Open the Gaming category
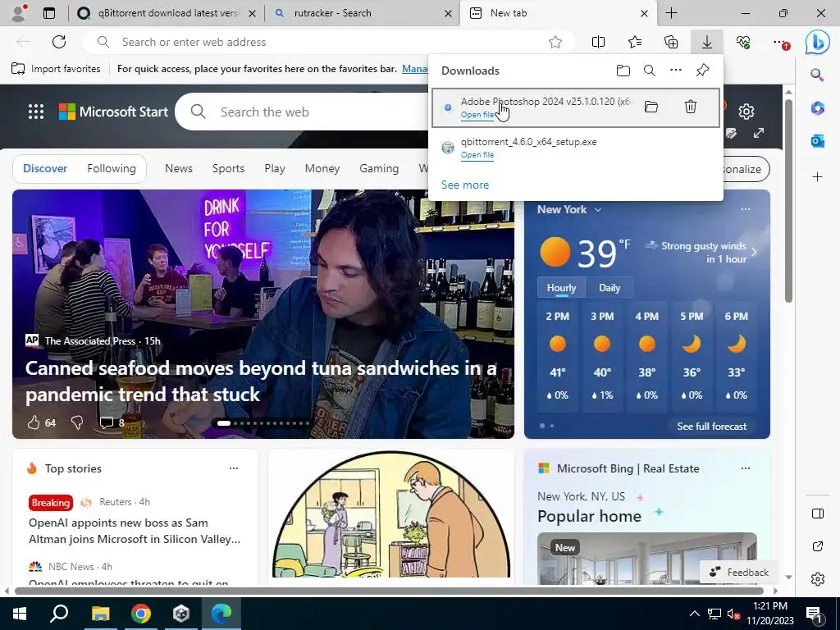 [x=379, y=168]
